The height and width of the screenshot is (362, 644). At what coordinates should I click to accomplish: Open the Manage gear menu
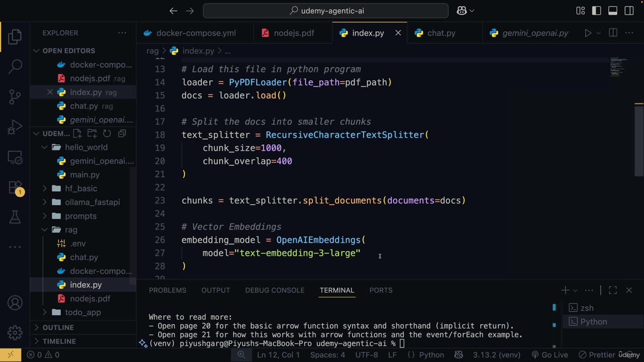pyautogui.click(x=15, y=332)
